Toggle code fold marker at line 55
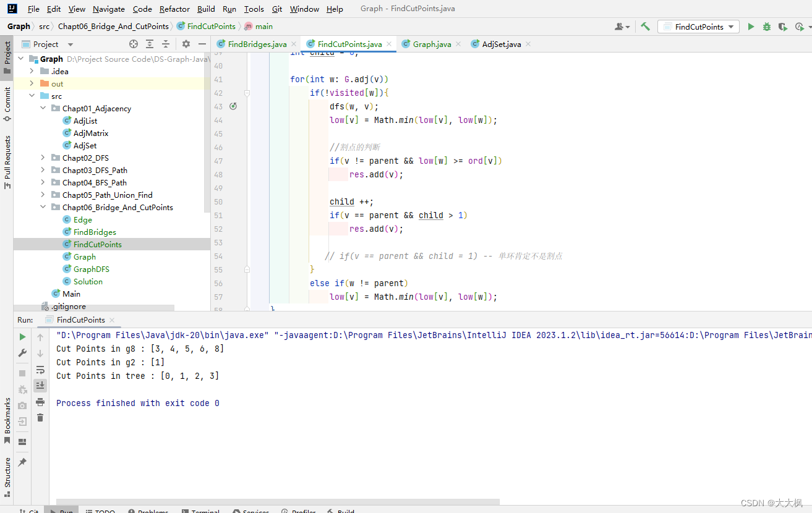Image resolution: width=812 pixels, height=513 pixels. click(x=247, y=269)
